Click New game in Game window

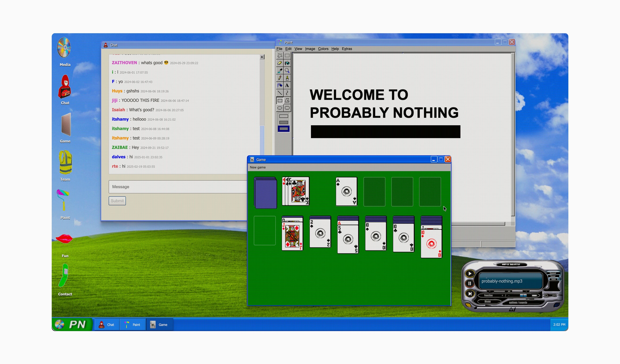(258, 167)
